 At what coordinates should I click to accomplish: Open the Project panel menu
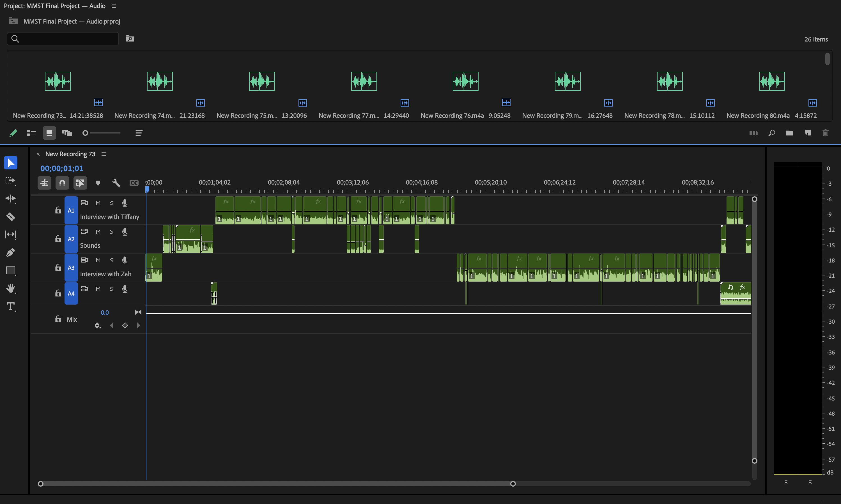[x=114, y=6]
